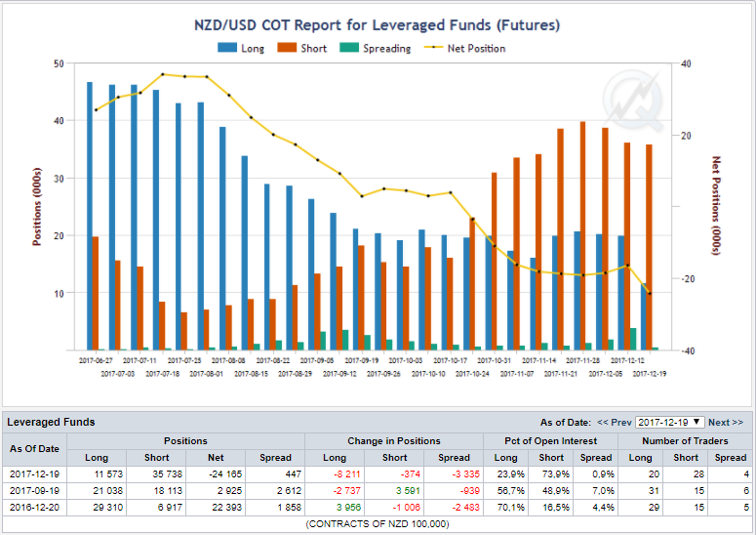Viewport: 756px width, 535px height.
Task: Click the 2017-06-27 x-axis date label
Action: [x=96, y=360]
